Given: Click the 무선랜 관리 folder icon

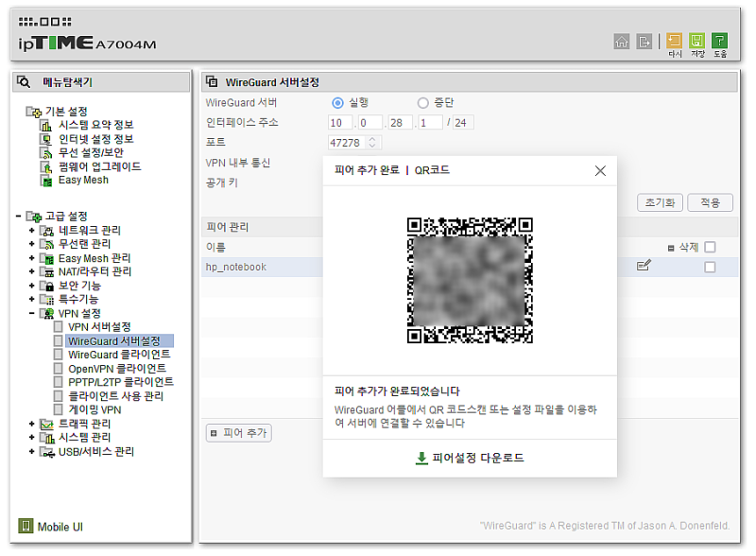Looking at the screenshot, I should 46,244.
